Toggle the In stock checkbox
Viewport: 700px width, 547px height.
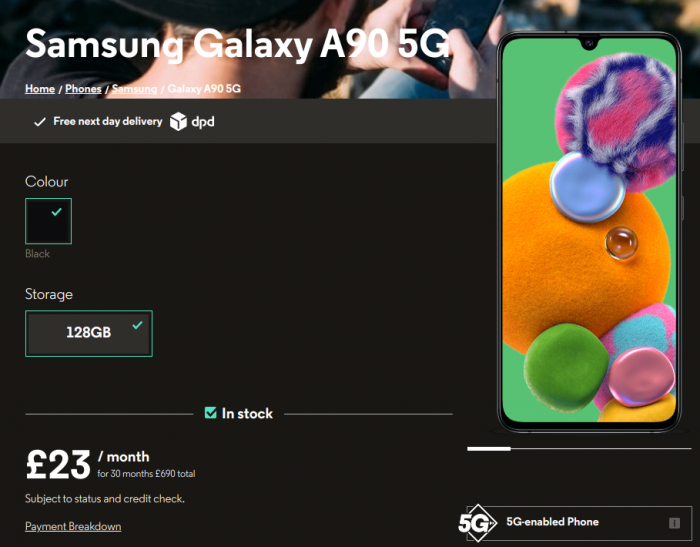click(210, 413)
